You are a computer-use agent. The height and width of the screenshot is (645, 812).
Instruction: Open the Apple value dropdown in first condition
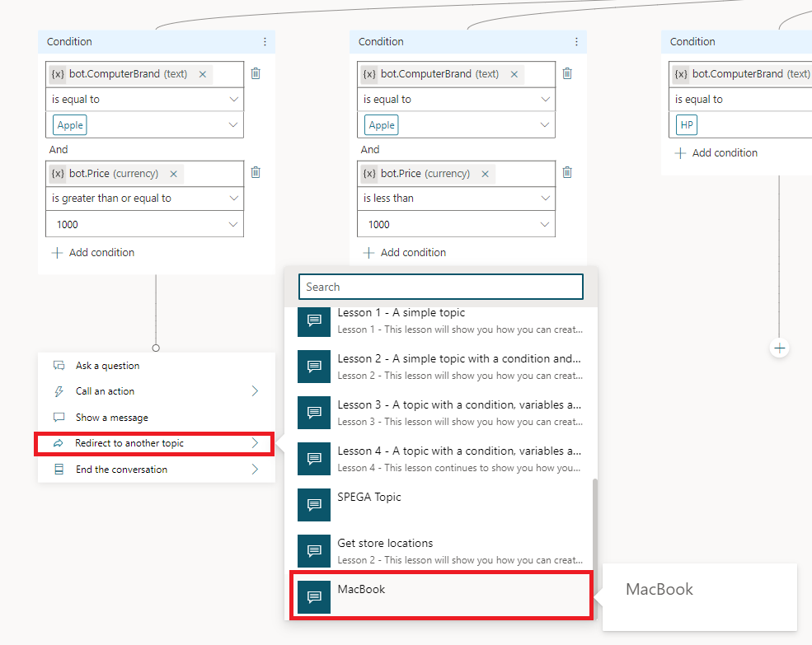click(x=233, y=125)
